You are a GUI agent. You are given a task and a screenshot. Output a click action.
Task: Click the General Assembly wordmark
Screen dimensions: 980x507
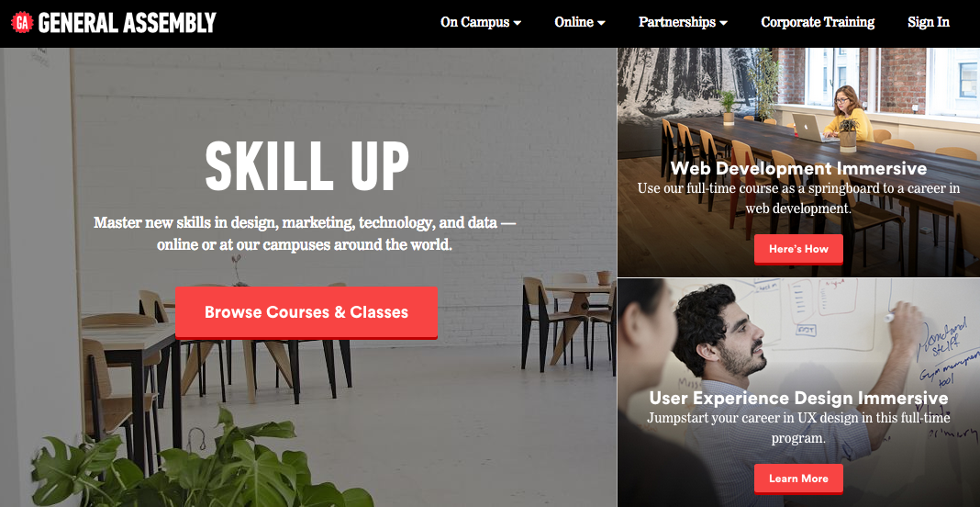pos(127,23)
